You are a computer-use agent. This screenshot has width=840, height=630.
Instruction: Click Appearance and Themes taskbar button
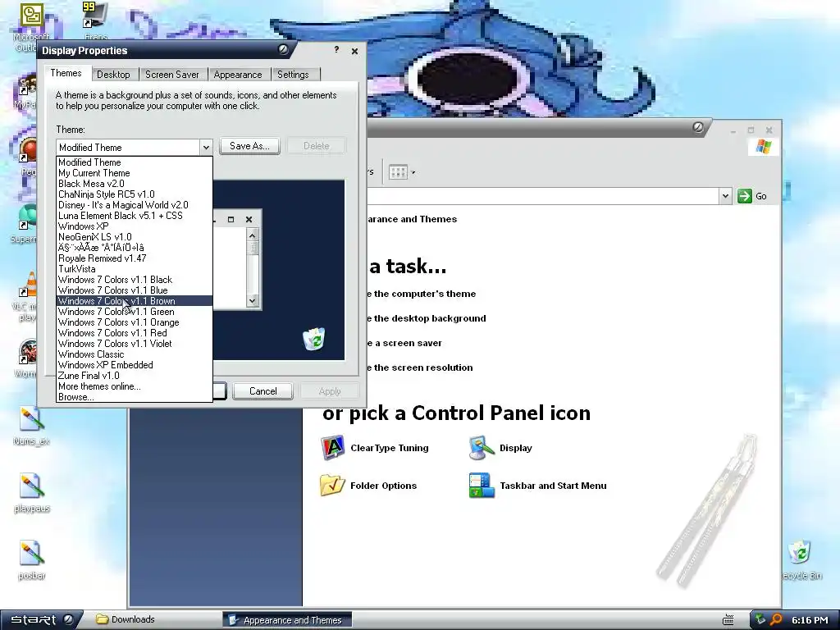(287, 620)
